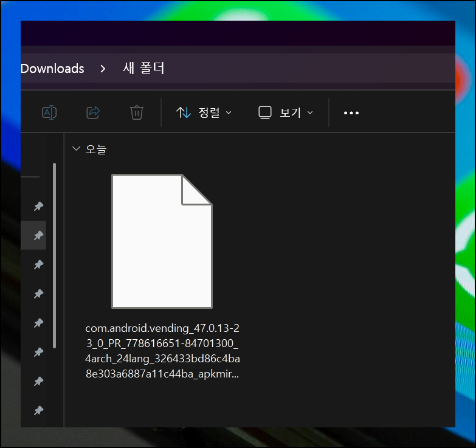Click the com.android.vending_47.0.13 file name
The width and height of the screenshot is (476, 448).
coord(162,351)
